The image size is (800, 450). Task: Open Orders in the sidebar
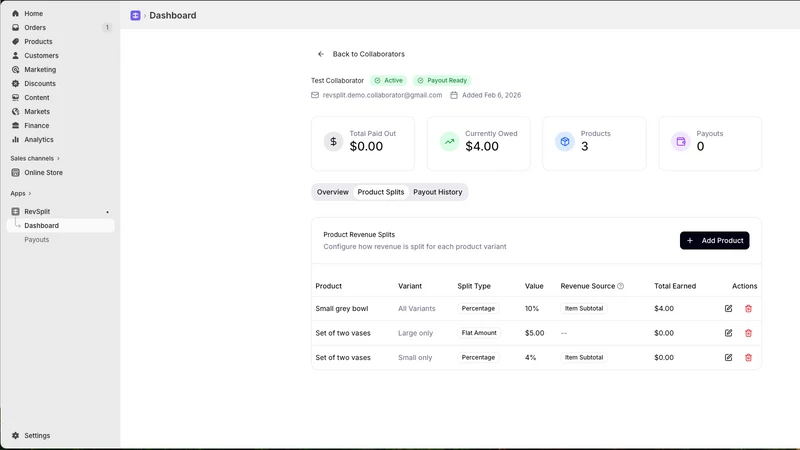coord(60,28)
